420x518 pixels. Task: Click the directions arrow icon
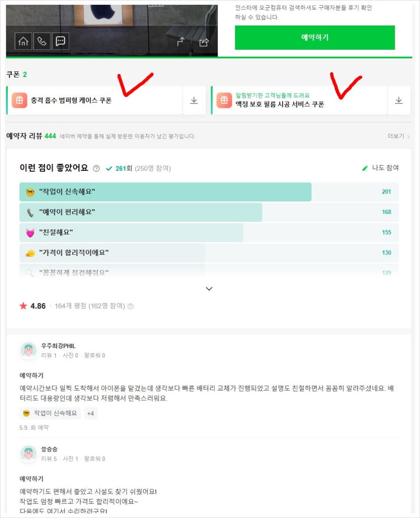coord(180,42)
